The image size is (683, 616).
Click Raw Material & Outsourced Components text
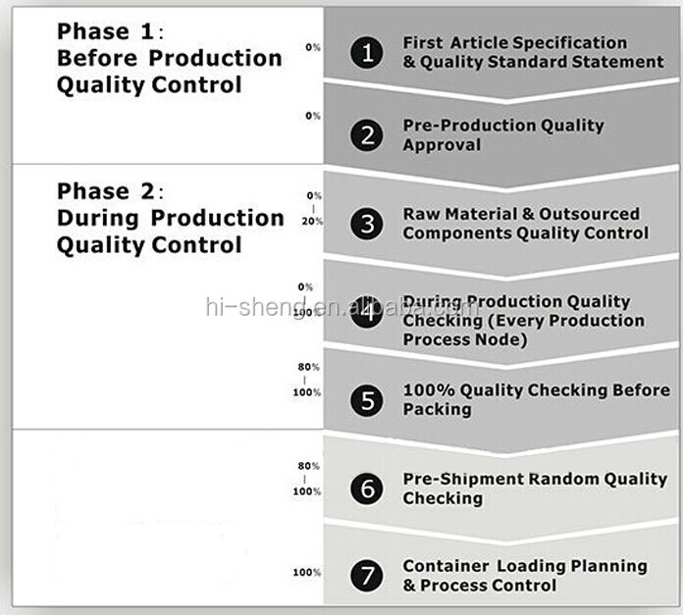point(526,224)
